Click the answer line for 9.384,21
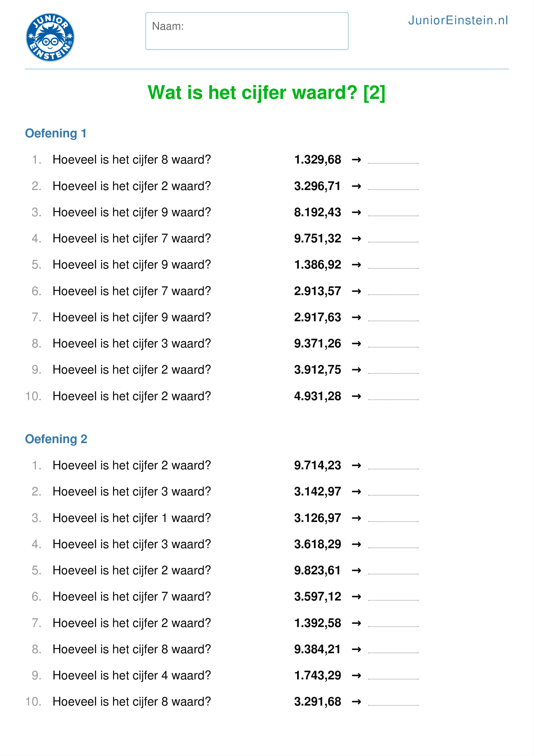 tap(393, 652)
